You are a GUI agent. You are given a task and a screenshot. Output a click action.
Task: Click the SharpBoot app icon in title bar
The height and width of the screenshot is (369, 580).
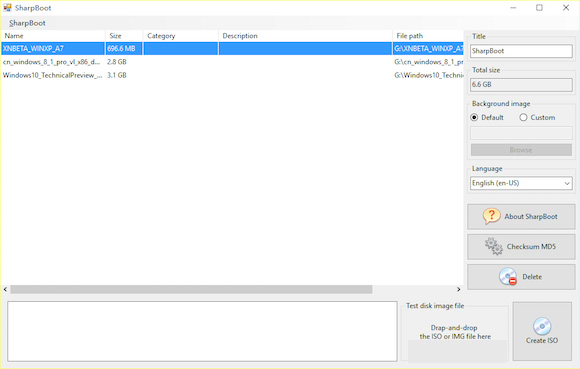tap(7, 7)
